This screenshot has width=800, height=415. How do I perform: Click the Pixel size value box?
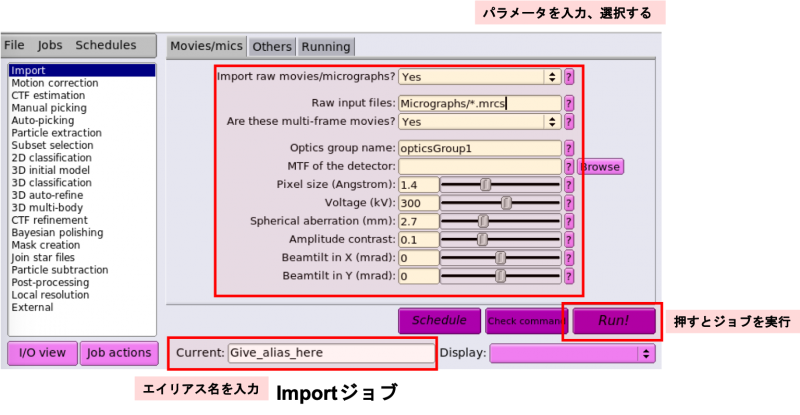click(418, 185)
